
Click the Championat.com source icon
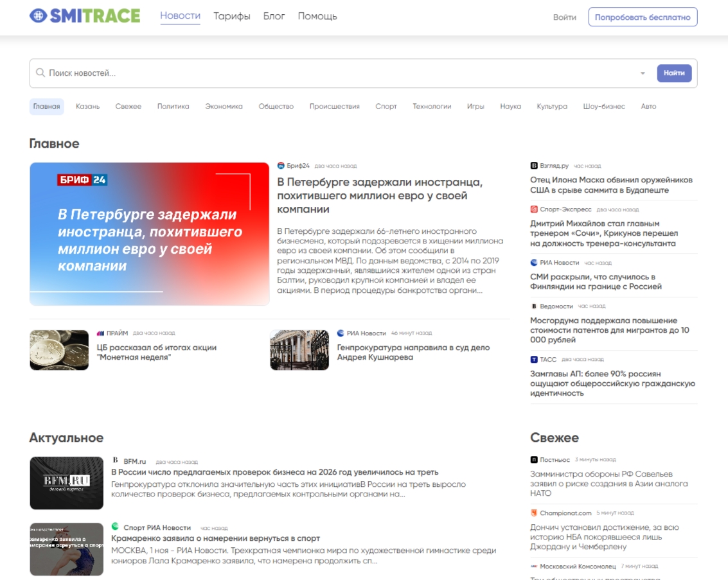[x=534, y=513]
